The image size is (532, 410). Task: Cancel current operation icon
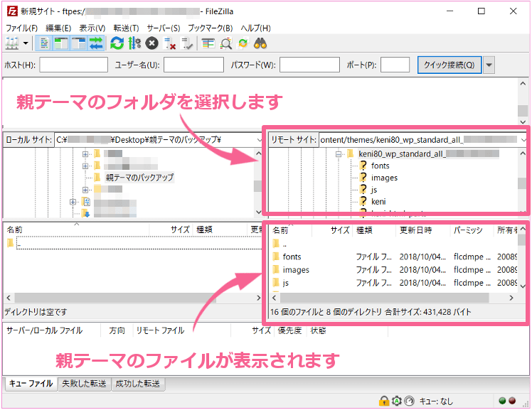tap(151, 43)
